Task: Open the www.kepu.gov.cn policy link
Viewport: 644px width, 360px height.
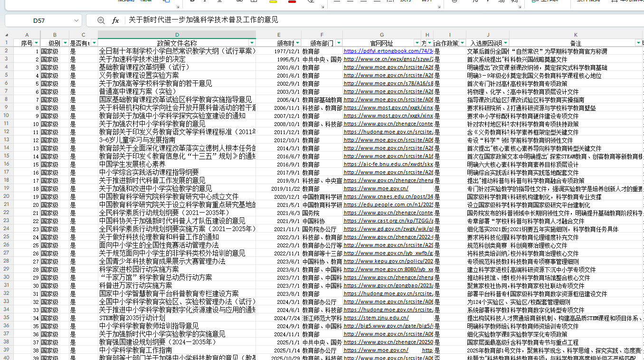Action: [x=388, y=261]
